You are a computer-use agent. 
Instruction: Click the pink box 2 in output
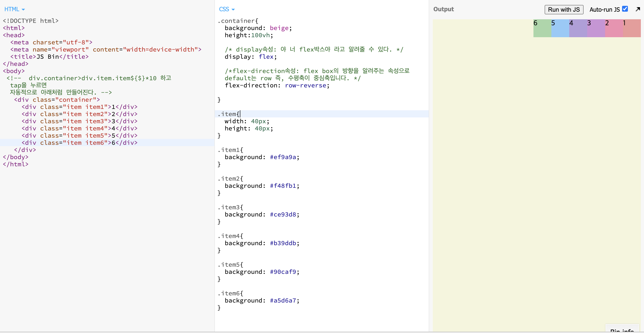pyautogui.click(x=614, y=28)
